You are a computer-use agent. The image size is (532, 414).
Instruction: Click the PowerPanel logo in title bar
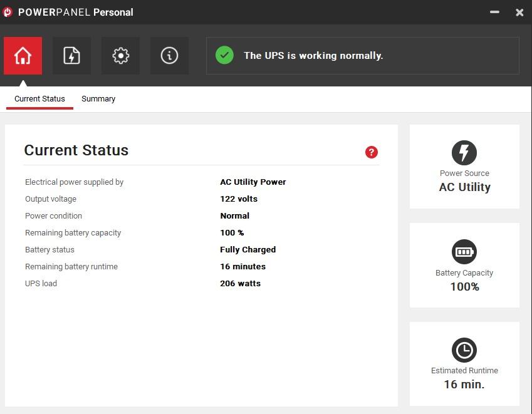[x=8, y=12]
